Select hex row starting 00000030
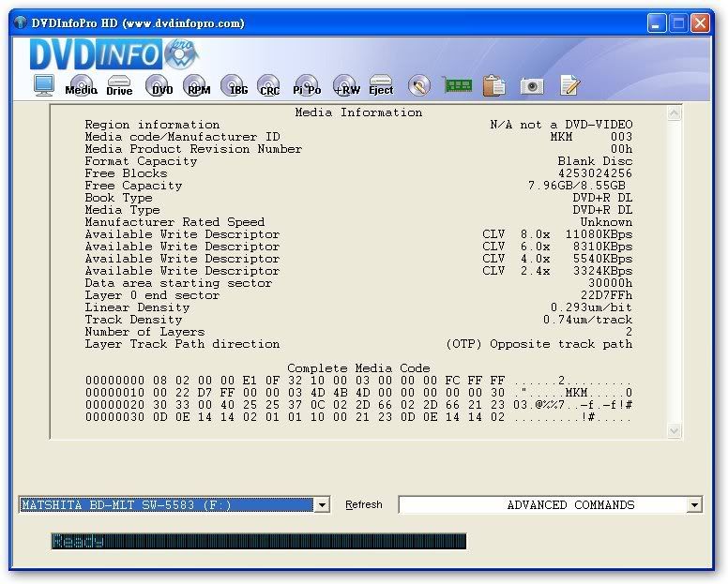 [x=358, y=417]
